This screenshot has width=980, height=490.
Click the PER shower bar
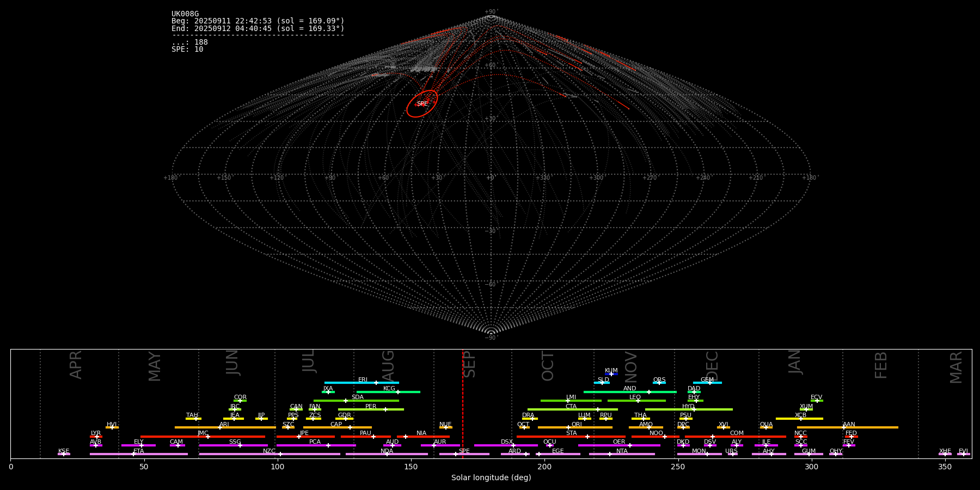[x=371, y=409]
